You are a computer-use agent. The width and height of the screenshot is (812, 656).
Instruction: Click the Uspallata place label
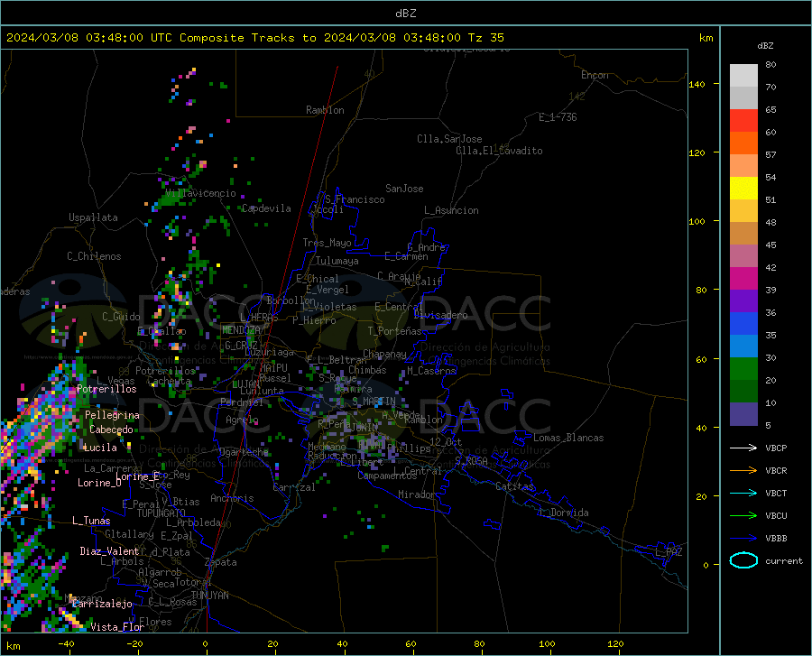[x=93, y=217]
